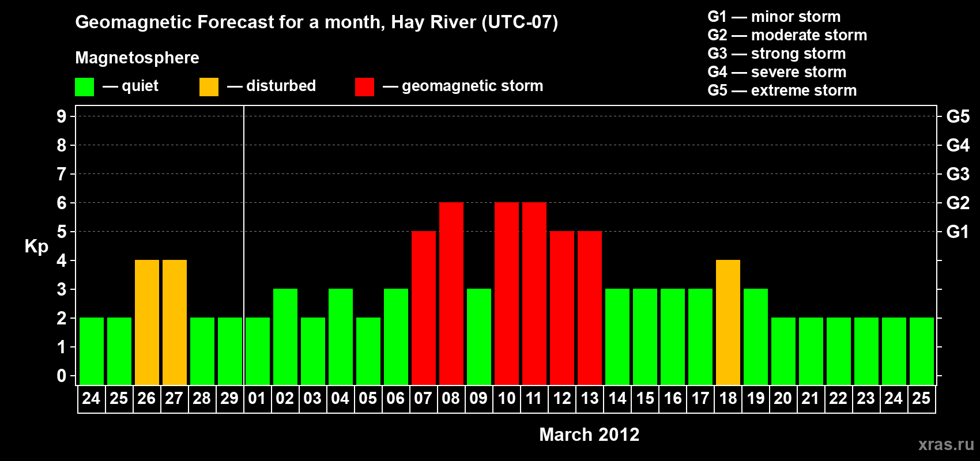Click the green bar for March 19

point(756,337)
